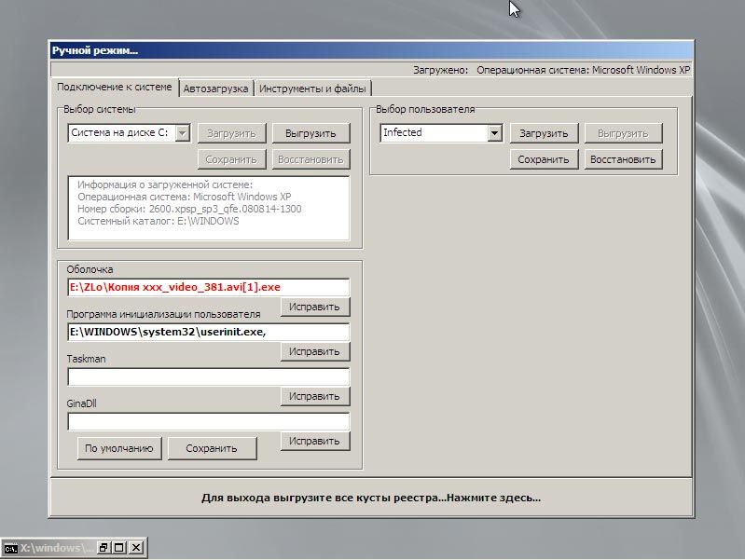This screenshot has width=745, height=560.
Task: Click the Оболочка path input field
Action: pyautogui.click(x=208, y=287)
